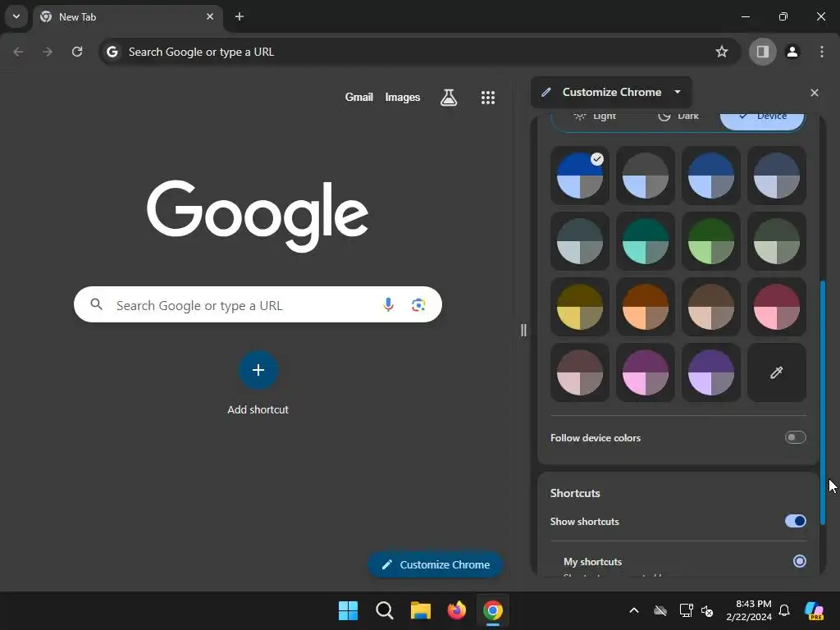Close the Customize Chrome side panel
Viewport: 840px width, 630px height.
[815, 93]
